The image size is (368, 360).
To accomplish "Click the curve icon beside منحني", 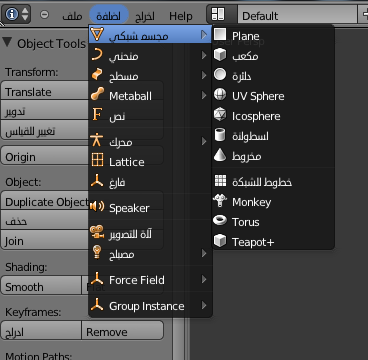I will pyautogui.click(x=97, y=55).
